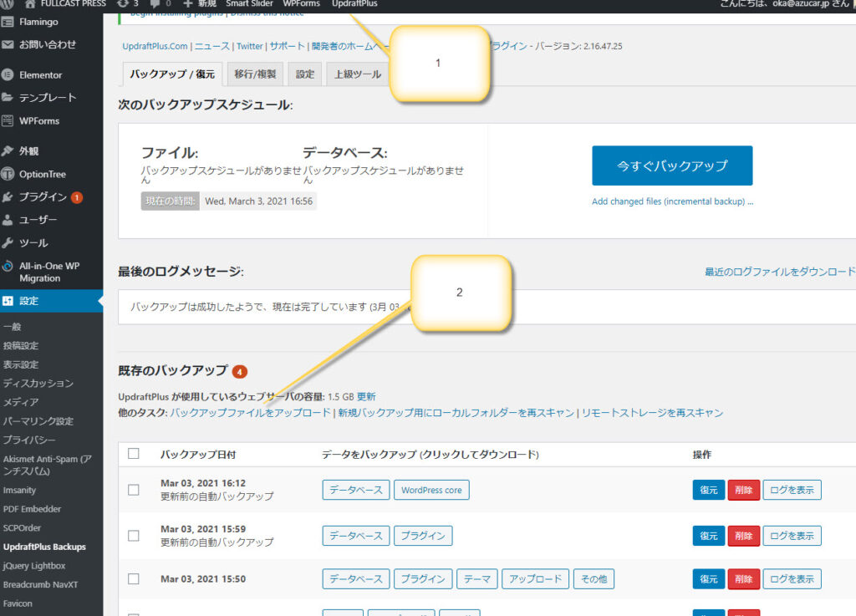The image size is (856, 616).
Task: Click リモートストレージを再スキャン link
Action: pyautogui.click(x=652, y=413)
